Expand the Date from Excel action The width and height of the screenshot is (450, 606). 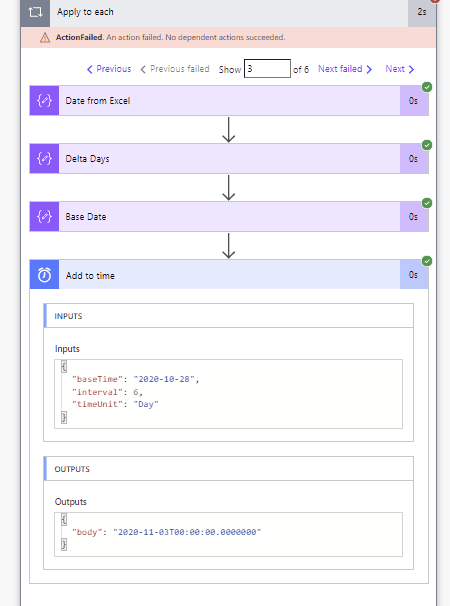[229, 100]
